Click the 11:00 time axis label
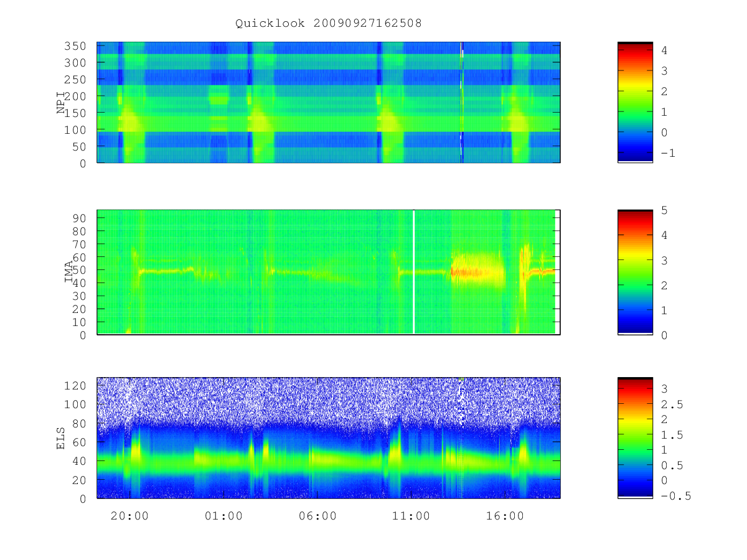 click(411, 516)
